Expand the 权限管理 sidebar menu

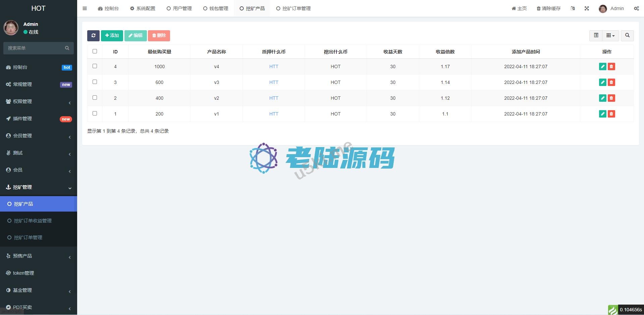point(39,101)
